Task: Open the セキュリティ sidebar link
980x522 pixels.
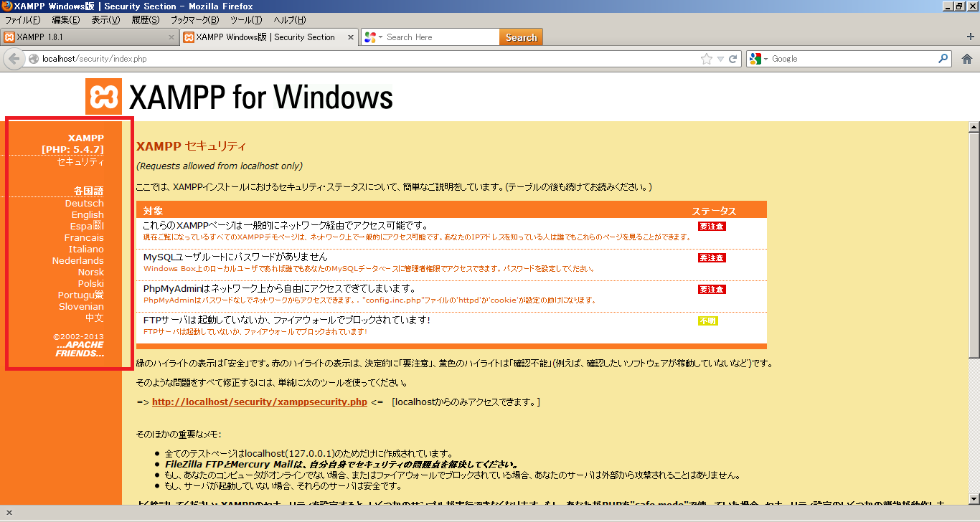Action: 80,161
